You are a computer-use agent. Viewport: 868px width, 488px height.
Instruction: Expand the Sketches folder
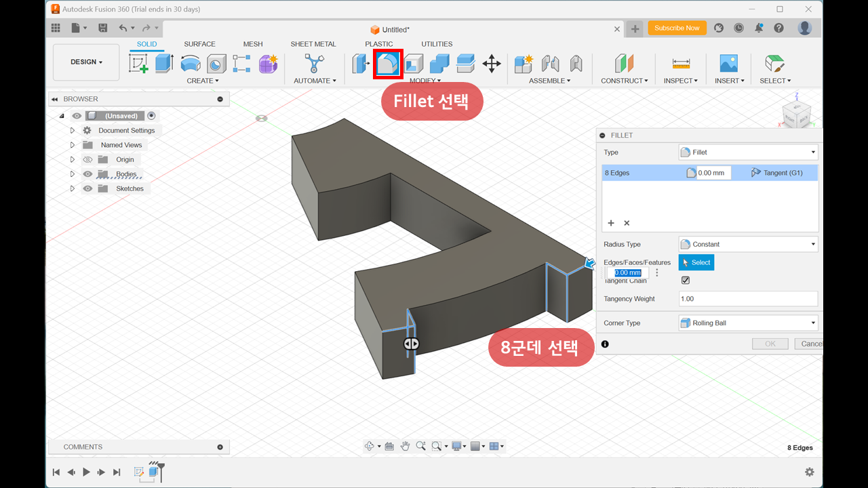73,188
